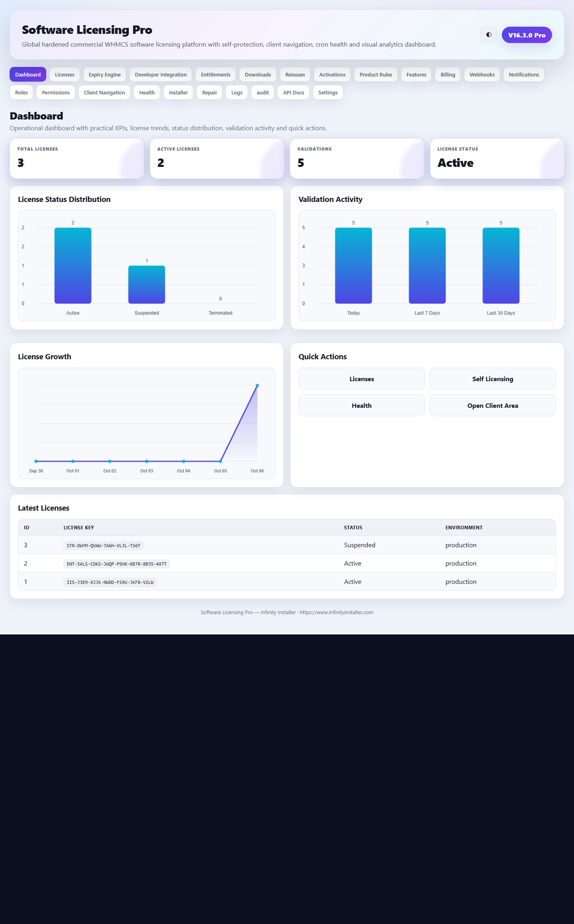The width and height of the screenshot is (574, 924).
Task: Click Open Client Area button
Action: click(493, 405)
